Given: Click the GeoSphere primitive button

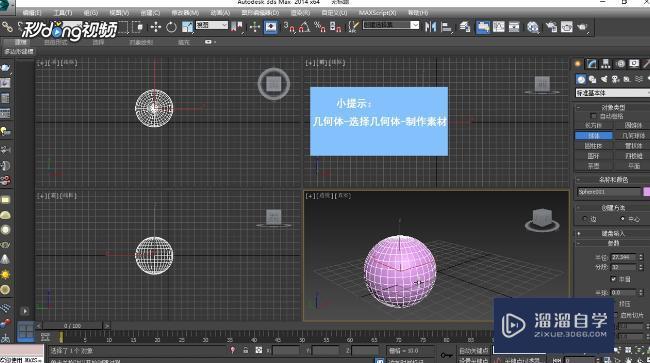Looking at the screenshot, I should [x=633, y=136].
